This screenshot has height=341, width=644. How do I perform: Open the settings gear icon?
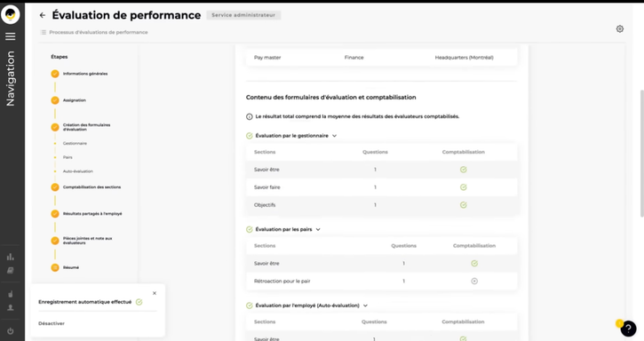tap(620, 28)
